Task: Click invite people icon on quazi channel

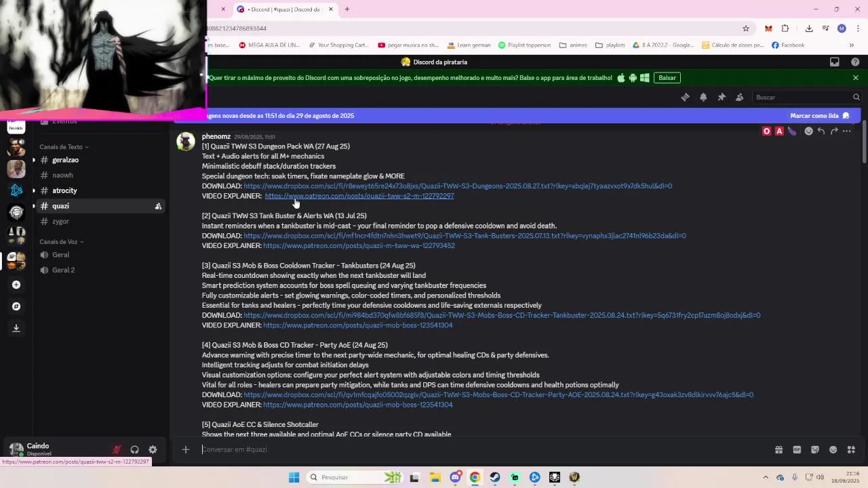Action: 158,206
